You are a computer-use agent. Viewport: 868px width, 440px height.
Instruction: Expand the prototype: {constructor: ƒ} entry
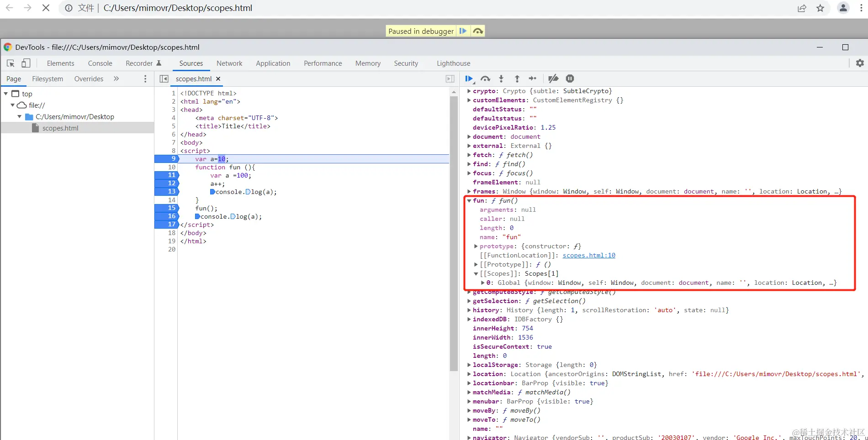tap(476, 246)
